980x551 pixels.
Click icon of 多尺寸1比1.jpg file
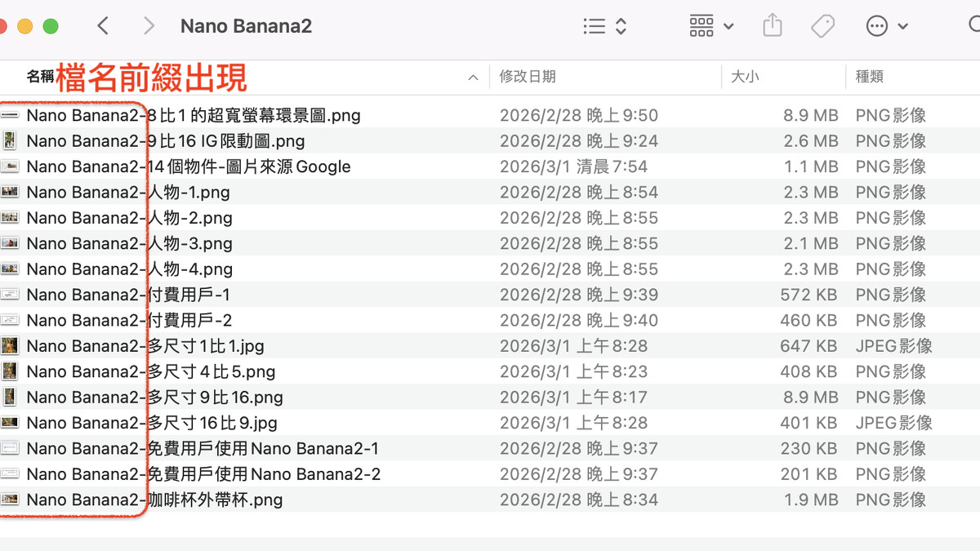tap(10, 346)
